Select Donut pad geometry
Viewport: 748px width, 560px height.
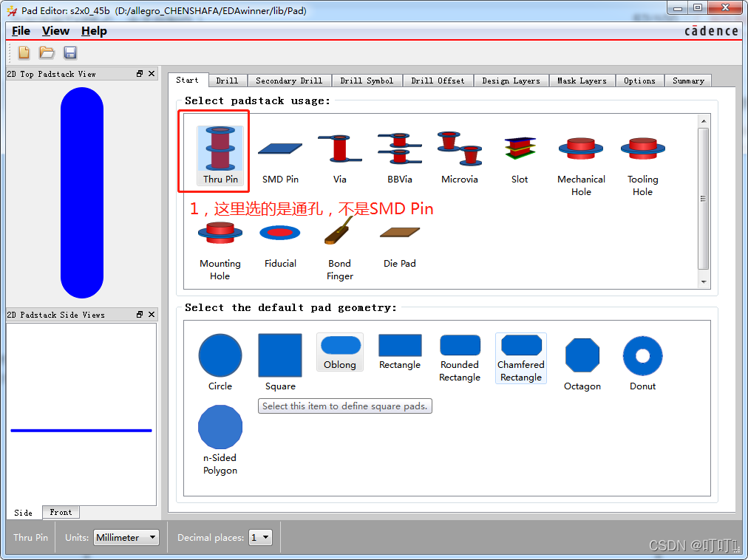click(x=642, y=363)
